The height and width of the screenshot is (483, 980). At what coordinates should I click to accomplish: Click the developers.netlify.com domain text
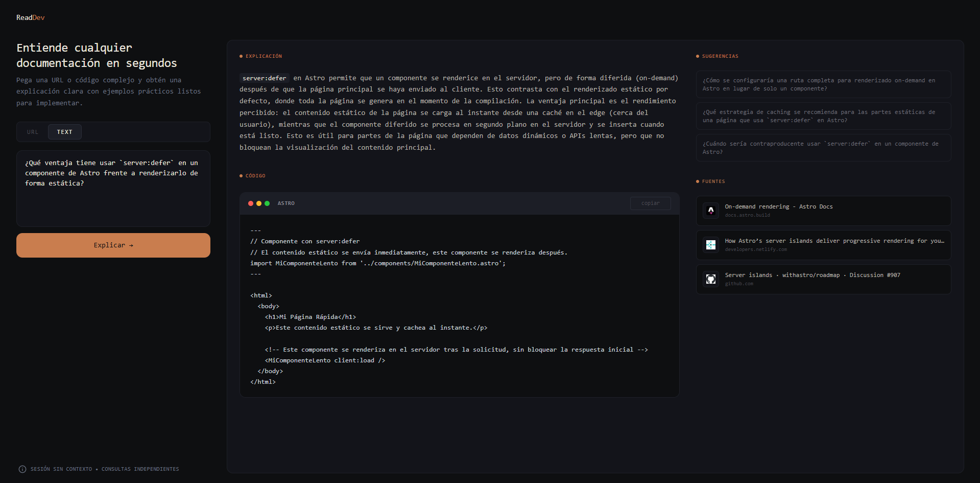tap(756, 249)
